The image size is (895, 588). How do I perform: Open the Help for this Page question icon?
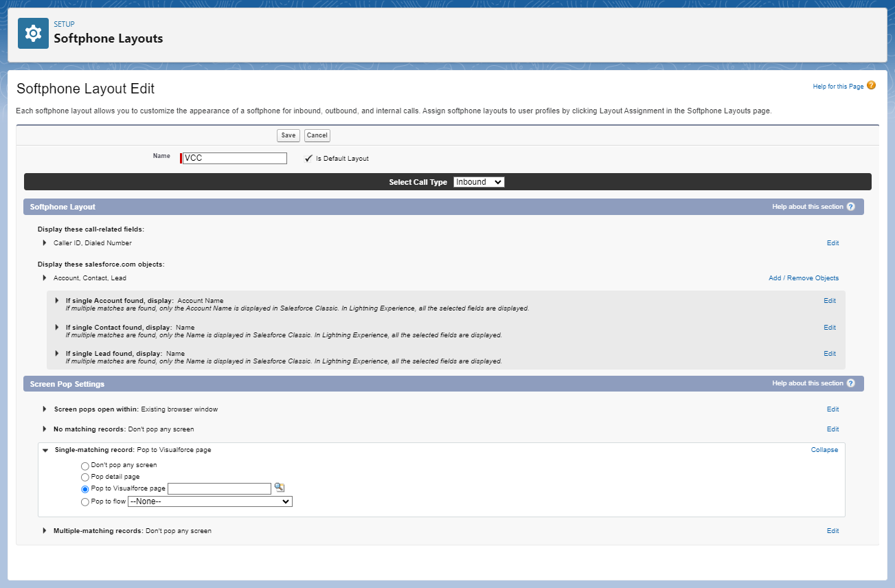pyautogui.click(x=871, y=86)
